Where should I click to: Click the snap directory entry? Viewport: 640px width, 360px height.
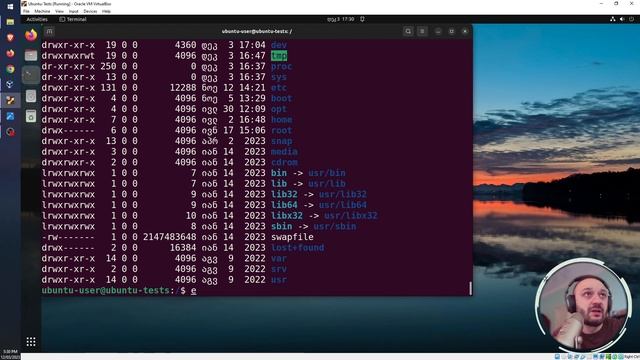pos(282,141)
